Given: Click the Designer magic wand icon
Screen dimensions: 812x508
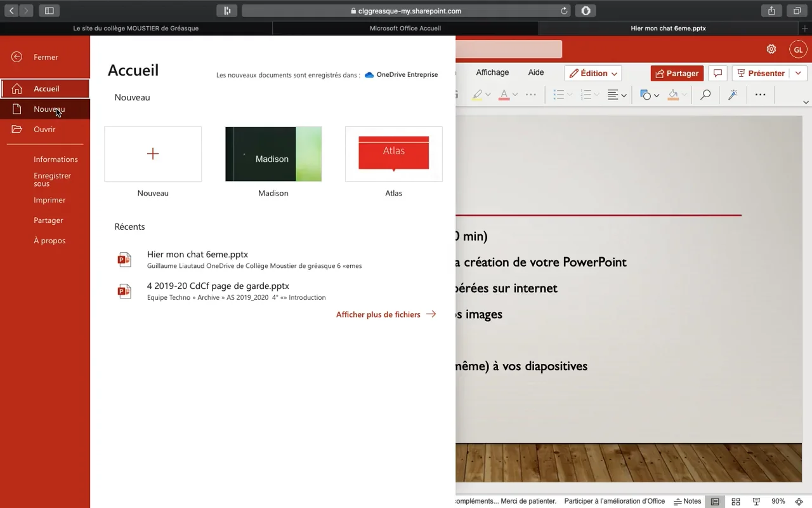Looking at the screenshot, I should (x=733, y=95).
